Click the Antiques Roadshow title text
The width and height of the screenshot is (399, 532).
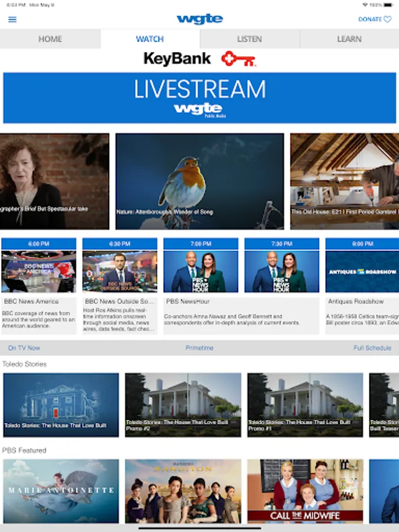tap(356, 301)
